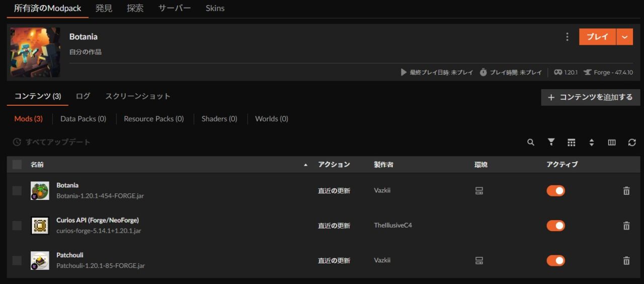Viewport: 644px width, 284px height.
Task: Sort by the 製作者 column header
Action: 383,165
